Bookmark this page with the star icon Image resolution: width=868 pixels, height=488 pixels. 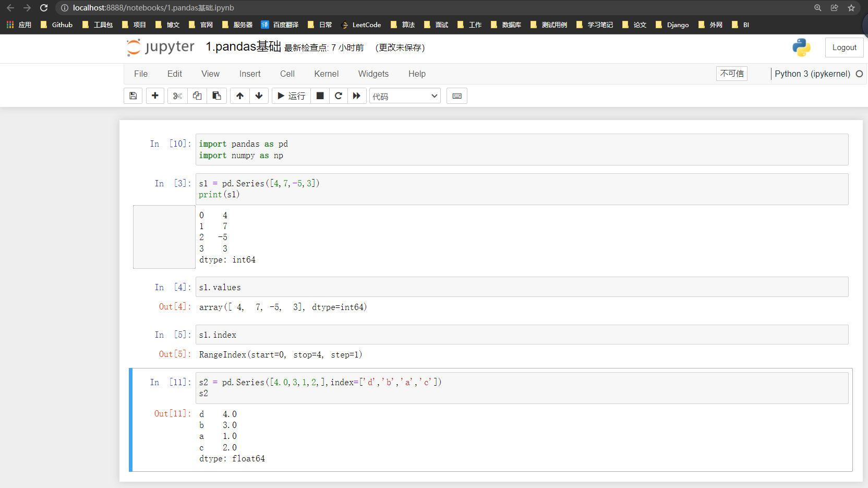[851, 8]
